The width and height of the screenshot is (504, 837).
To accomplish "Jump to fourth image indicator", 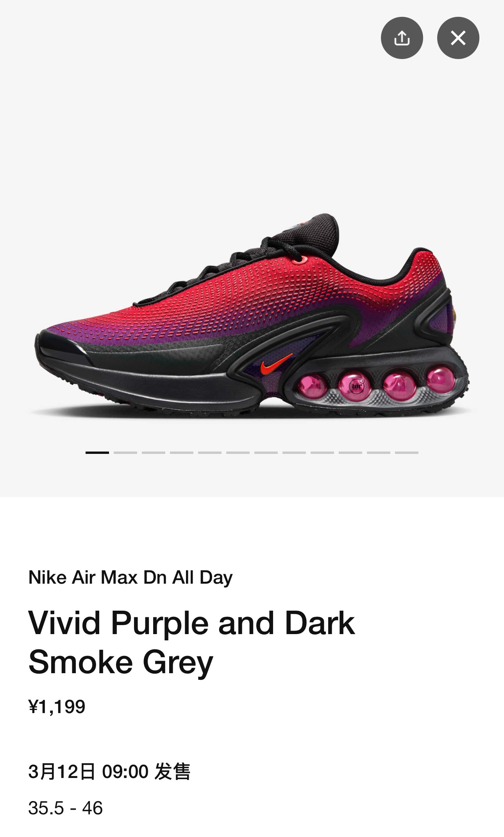I will (x=182, y=452).
